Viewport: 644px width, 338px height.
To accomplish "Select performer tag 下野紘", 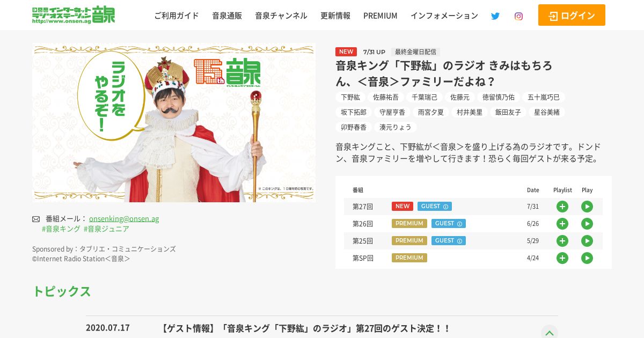I will pyautogui.click(x=350, y=97).
